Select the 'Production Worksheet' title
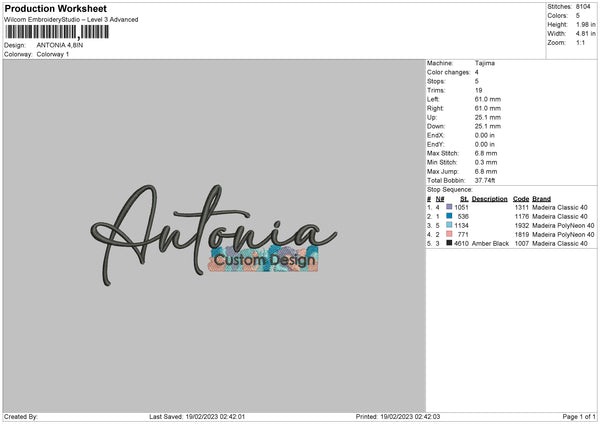 55,8
